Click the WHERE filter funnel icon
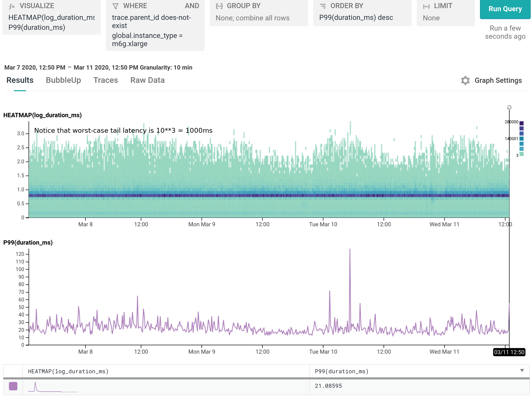Screen dimensions: 532x398 coord(116,6)
